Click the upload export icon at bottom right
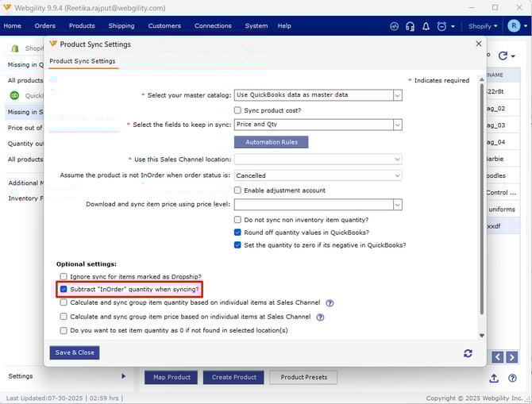 [494, 378]
